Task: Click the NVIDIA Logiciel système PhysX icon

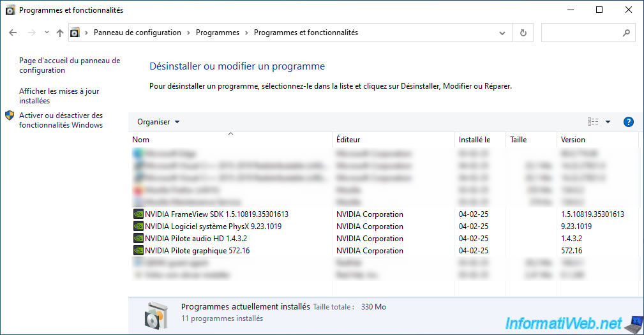Action: click(139, 227)
